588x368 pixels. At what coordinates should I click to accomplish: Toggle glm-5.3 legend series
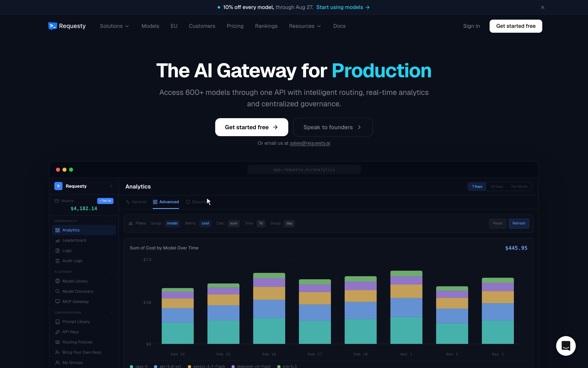point(287,366)
